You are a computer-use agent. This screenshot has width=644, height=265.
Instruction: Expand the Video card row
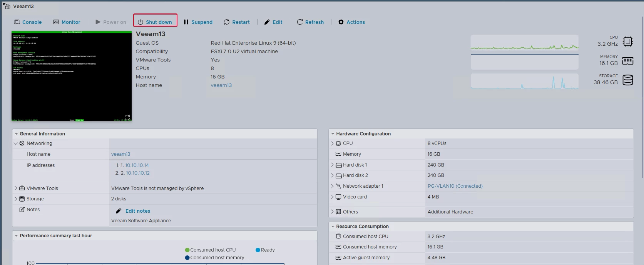[332, 197]
